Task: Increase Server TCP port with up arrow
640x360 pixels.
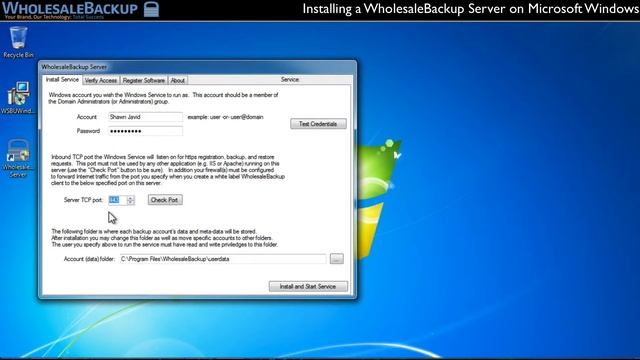Action: point(131,198)
